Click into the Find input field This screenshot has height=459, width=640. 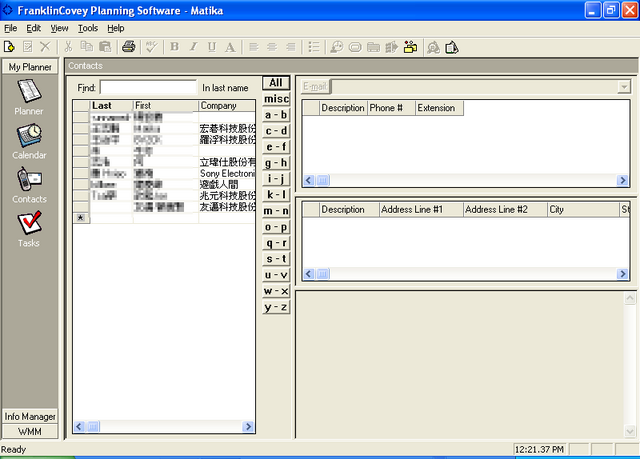point(148,87)
